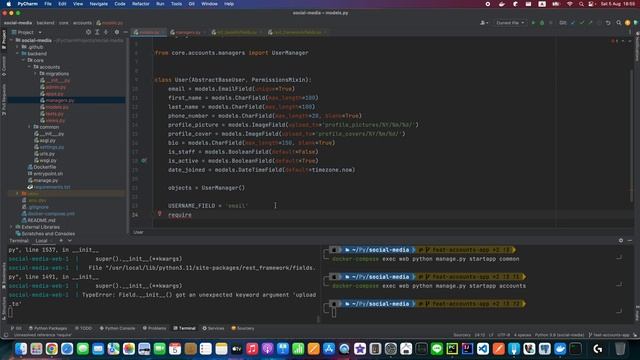Collapse the backend folder
640x360 pixels.
pos(17,53)
